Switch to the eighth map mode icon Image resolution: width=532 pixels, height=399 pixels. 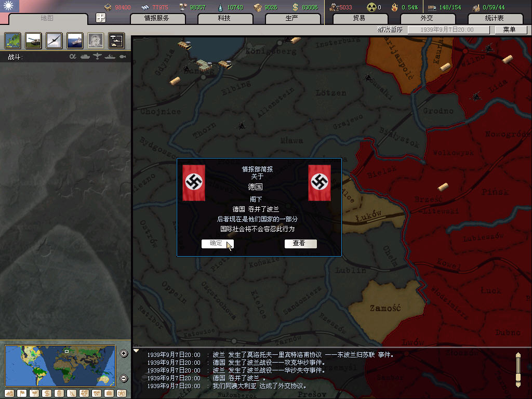97,393
